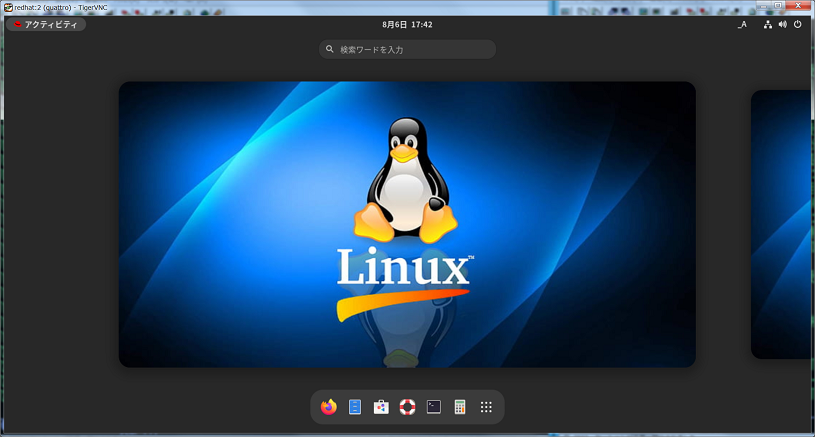Click the network status icon
Viewport: 815px width, 437px height.
[768, 24]
